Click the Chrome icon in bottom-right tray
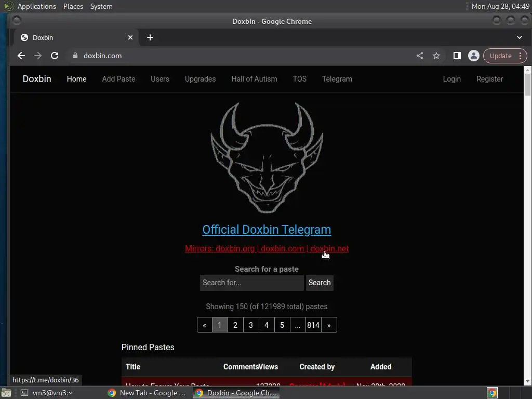The width and height of the screenshot is (532, 399). pyautogui.click(x=492, y=393)
